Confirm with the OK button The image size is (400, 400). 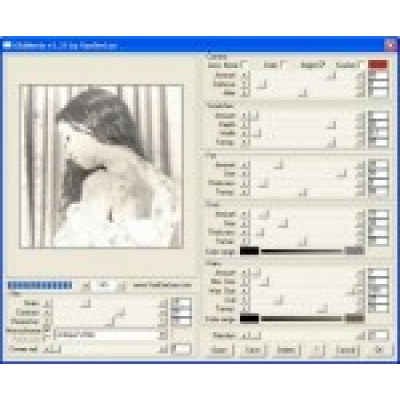point(379,350)
